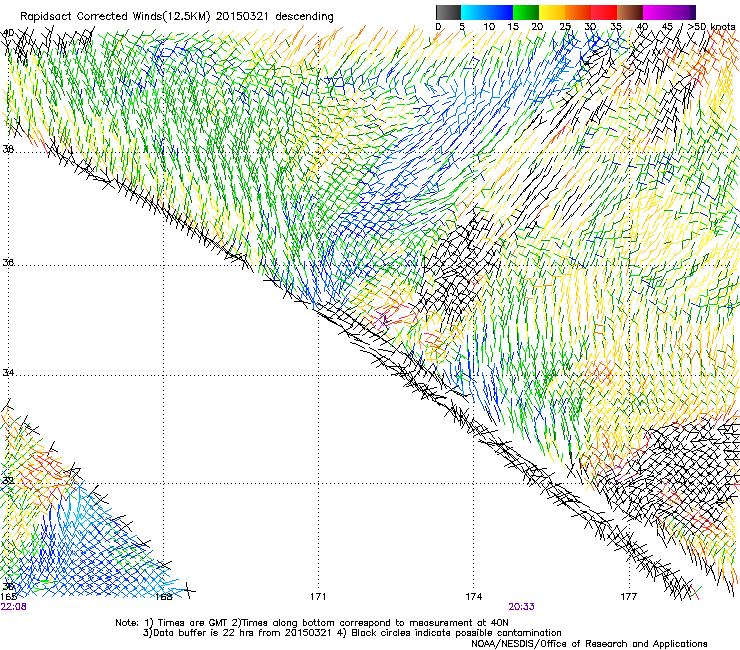Click the red 30-35 knots legend swatch
This screenshot has height=650, width=740.
pyautogui.click(x=604, y=12)
